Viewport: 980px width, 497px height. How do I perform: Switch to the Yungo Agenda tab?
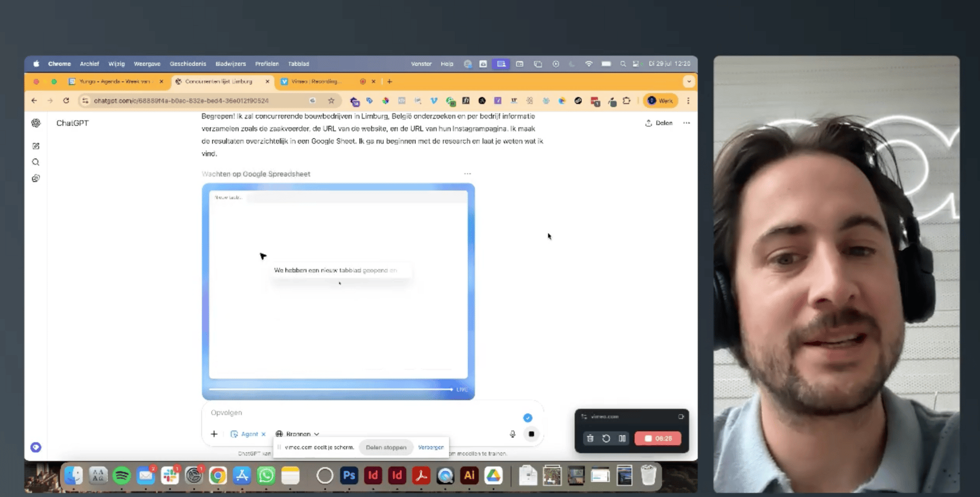pyautogui.click(x=115, y=82)
